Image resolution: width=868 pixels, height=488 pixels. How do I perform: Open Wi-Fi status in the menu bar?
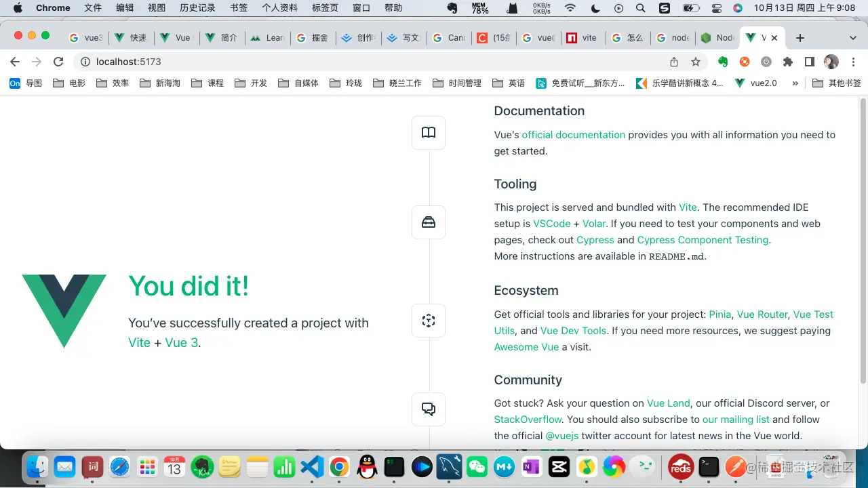570,8
